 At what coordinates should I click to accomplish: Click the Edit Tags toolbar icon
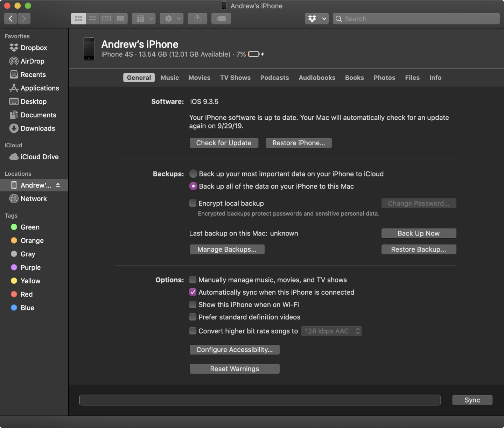(221, 19)
